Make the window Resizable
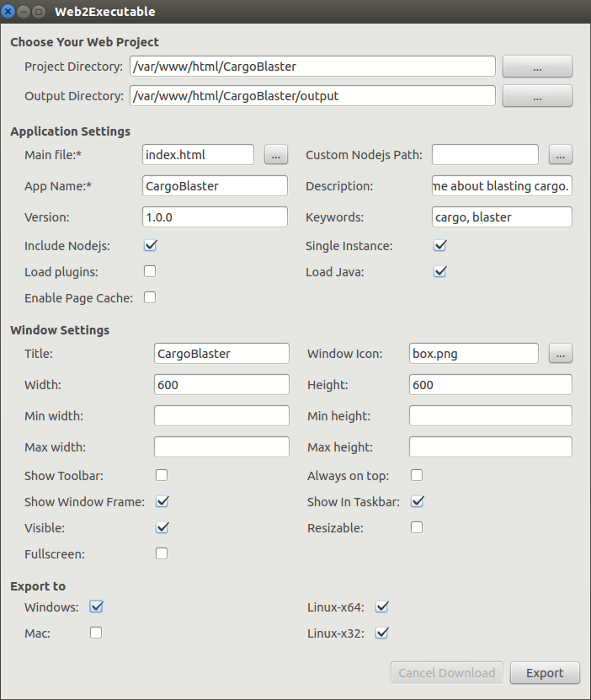Screen dimensions: 591x700 [416, 527]
